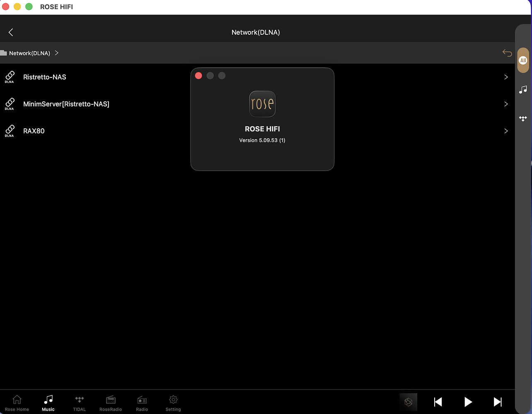The width and height of the screenshot is (532, 414).
Task: Toggle the All filter in right sidebar
Action: (523, 60)
